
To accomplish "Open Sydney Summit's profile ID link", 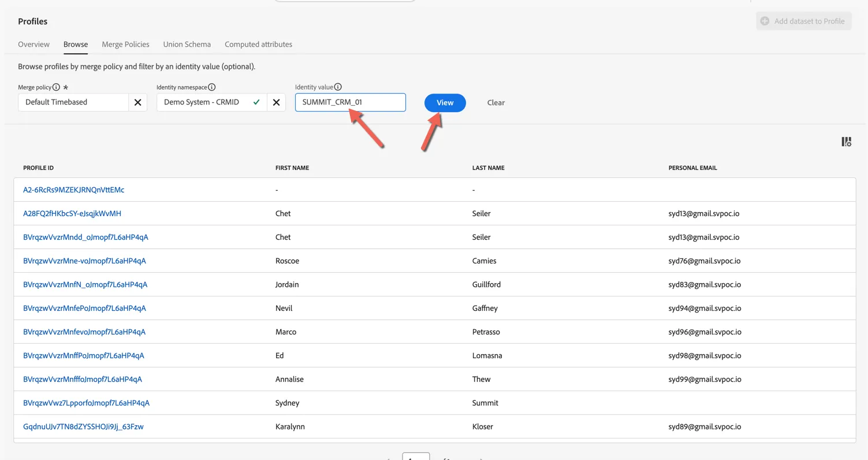I will [86, 403].
